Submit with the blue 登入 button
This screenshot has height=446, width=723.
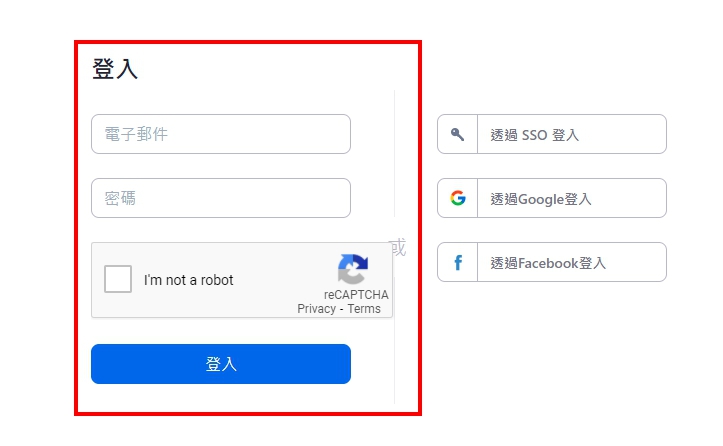[221, 364]
